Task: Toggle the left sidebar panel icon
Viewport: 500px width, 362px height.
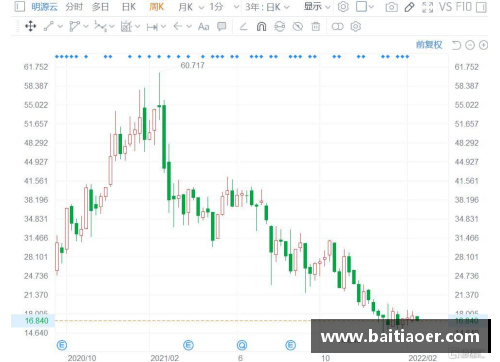Action: [20, 6]
